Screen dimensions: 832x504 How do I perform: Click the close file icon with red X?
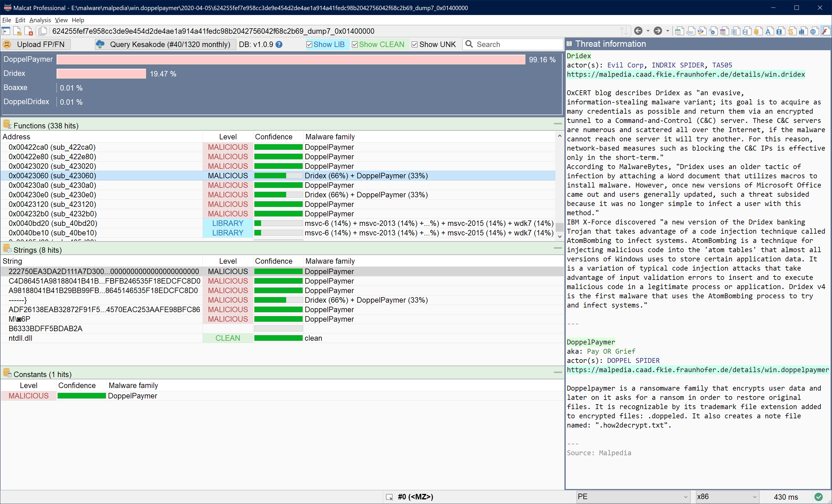(x=29, y=31)
